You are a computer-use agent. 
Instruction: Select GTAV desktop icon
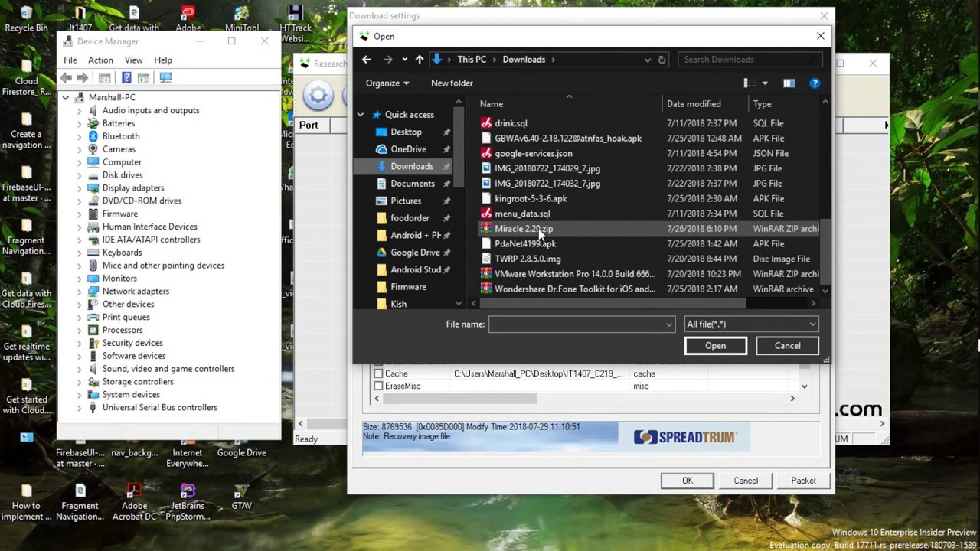[x=241, y=497]
